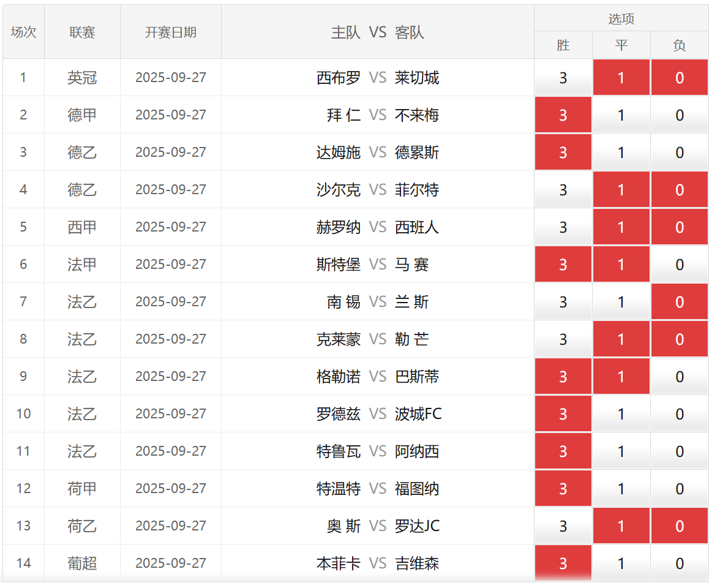Viewport: 709px width, 588px height.
Task: Deselect win (3) for 特鲁瓦 vs 阿纳西
Action: point(563,451)
